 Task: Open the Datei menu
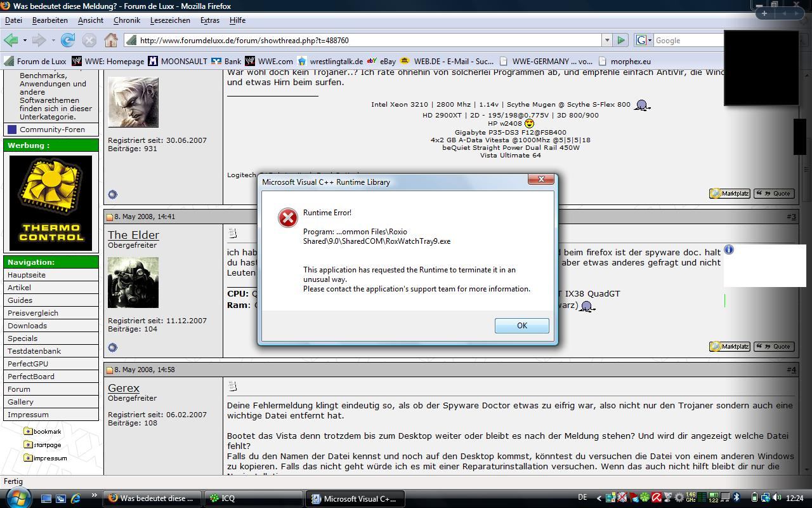(13, 20)
